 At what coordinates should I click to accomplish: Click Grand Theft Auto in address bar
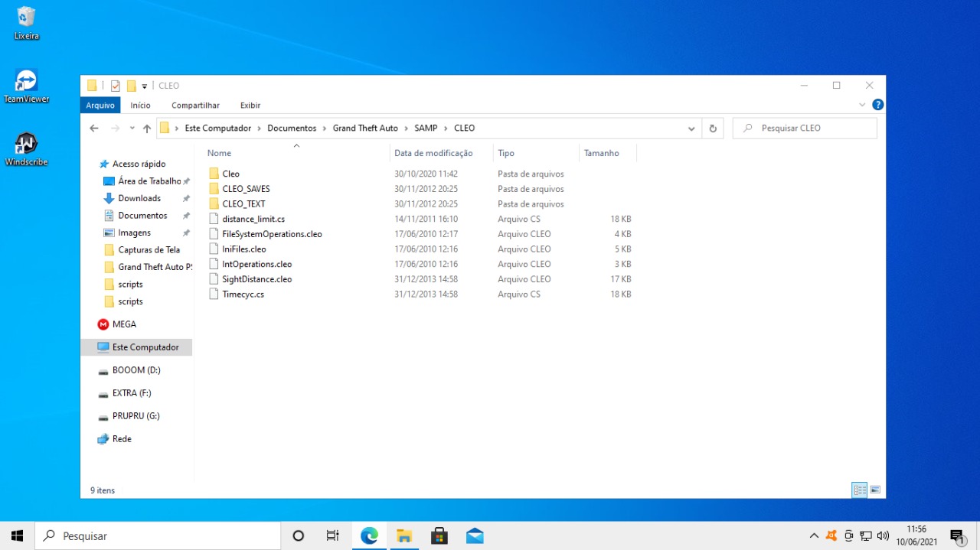coord(365,129)
